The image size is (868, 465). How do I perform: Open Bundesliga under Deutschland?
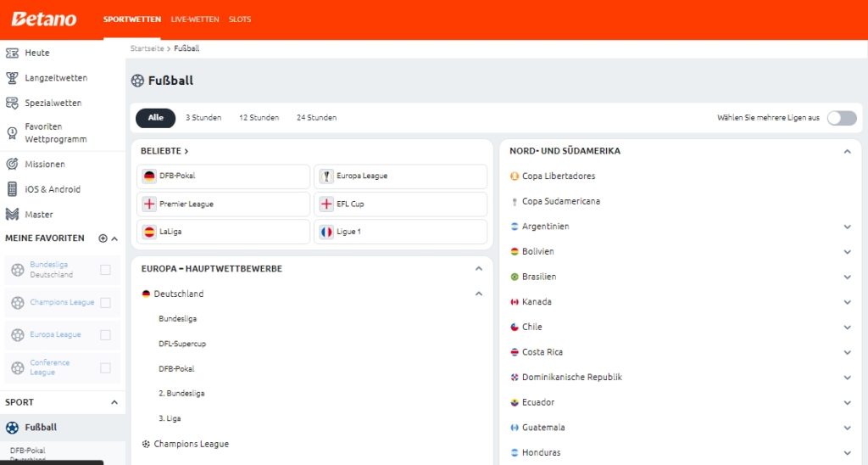tap(178, 319)
